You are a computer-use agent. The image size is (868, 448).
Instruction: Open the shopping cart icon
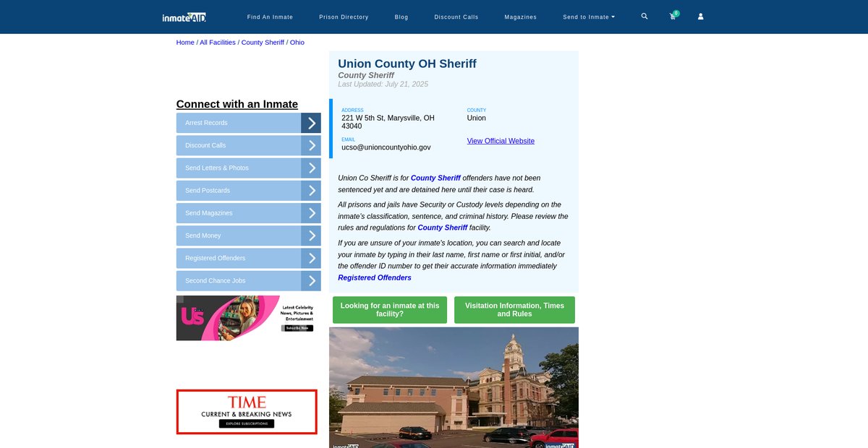[x=673, y=17]
